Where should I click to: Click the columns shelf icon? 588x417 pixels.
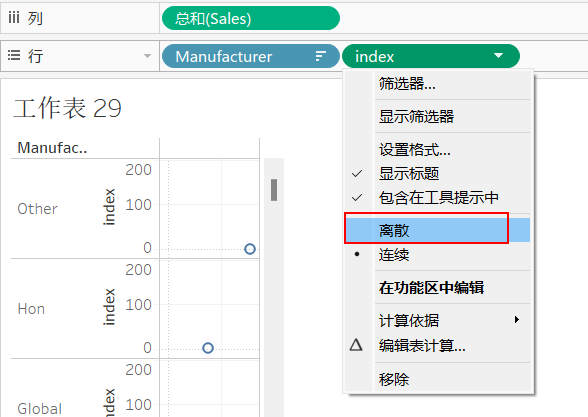point(14,17)
